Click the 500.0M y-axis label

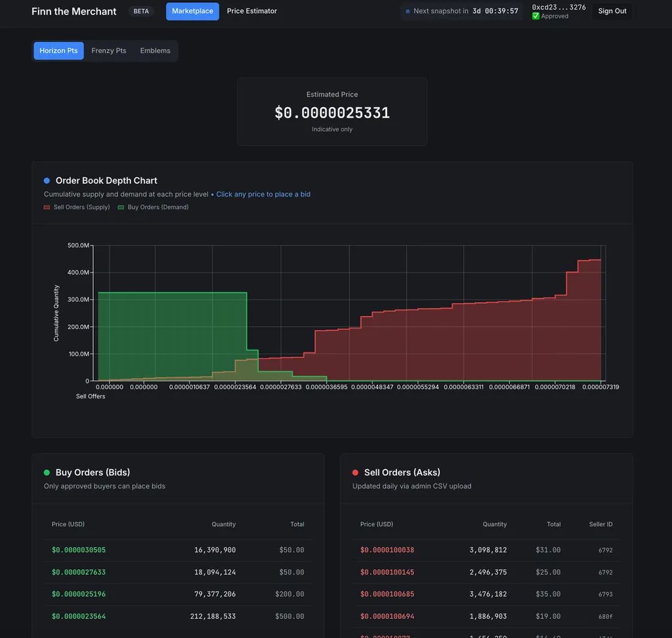[x=78, y=245]
